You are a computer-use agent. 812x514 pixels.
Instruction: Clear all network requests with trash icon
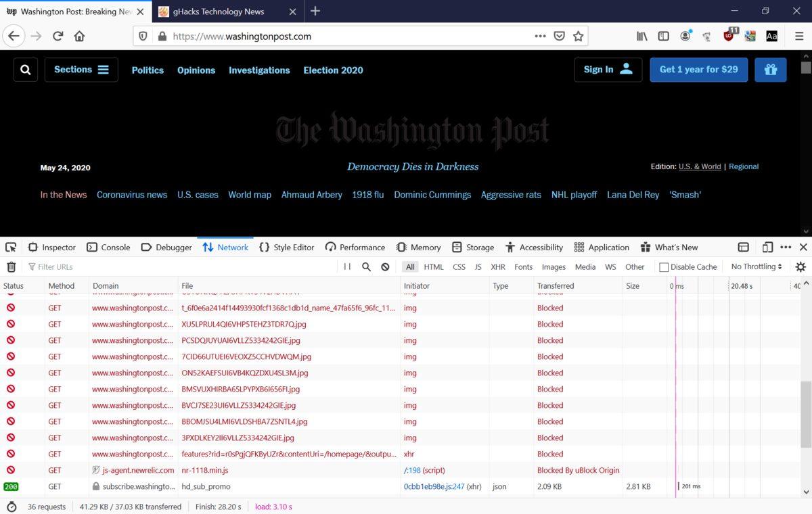(x=11, y=266)
